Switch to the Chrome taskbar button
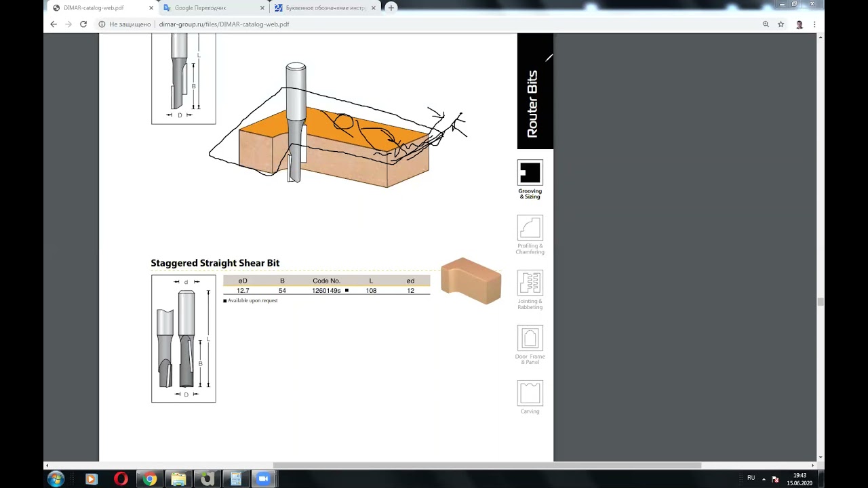The height and width of the screenshot is (488, 868). pyautogui.click(x=150, y=479)
